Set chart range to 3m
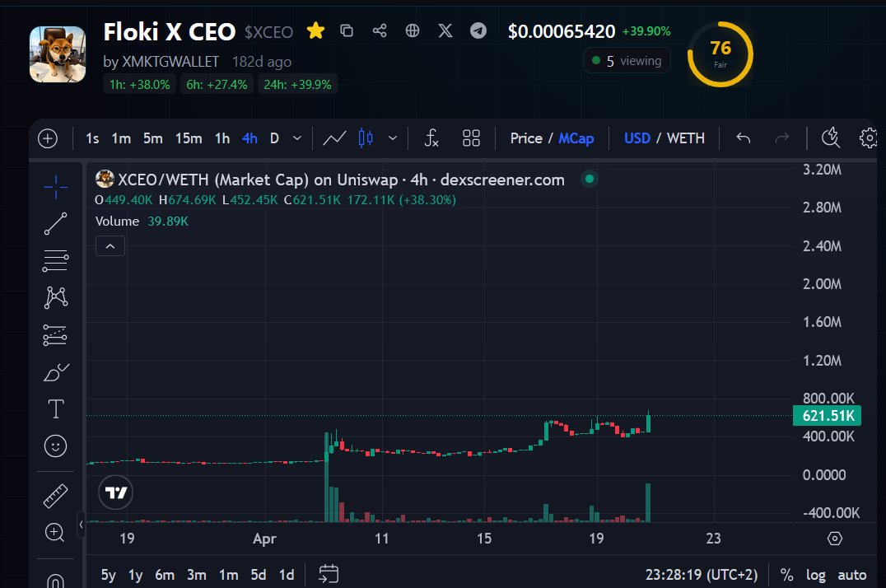The image size is (886, 588). point(197,575)
